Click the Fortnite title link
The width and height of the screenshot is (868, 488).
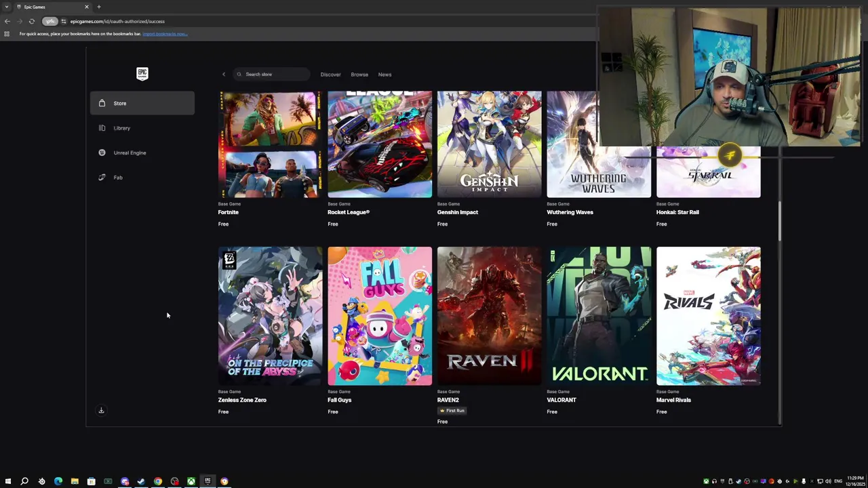[x=228, y=212]
